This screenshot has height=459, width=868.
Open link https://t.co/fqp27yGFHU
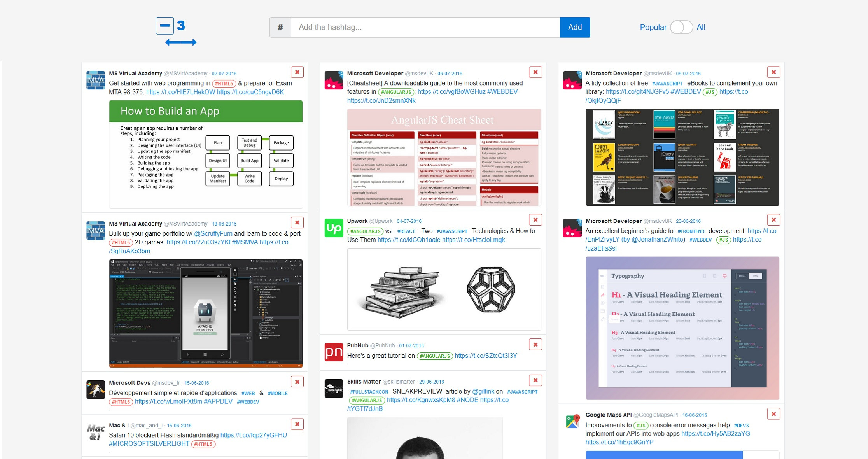(254, 435)
